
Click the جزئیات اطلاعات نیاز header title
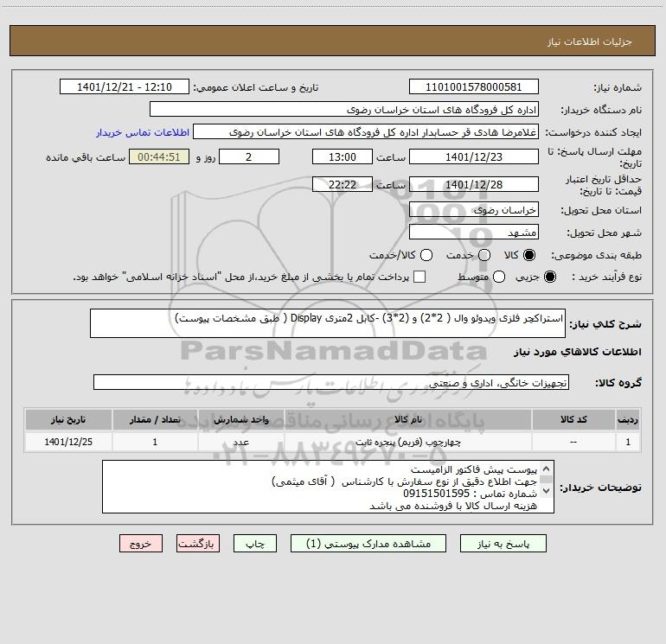coord(589,41)
